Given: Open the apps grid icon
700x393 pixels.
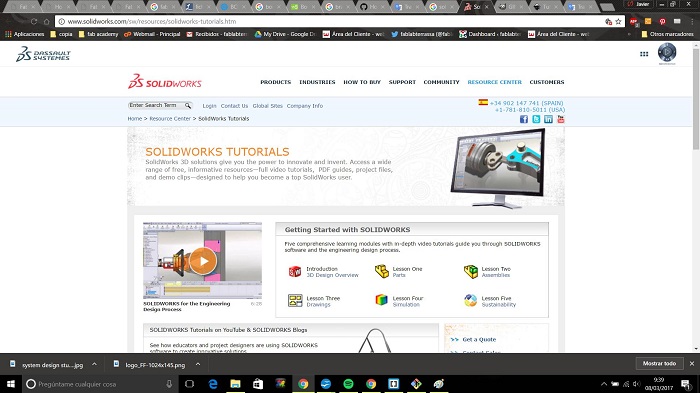Looking at the screenshot, I should click(x=644, y=54).
